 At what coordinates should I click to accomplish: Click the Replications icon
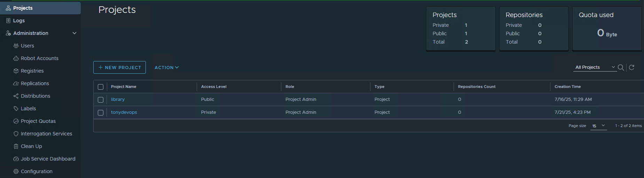click(x=16, y=83)
